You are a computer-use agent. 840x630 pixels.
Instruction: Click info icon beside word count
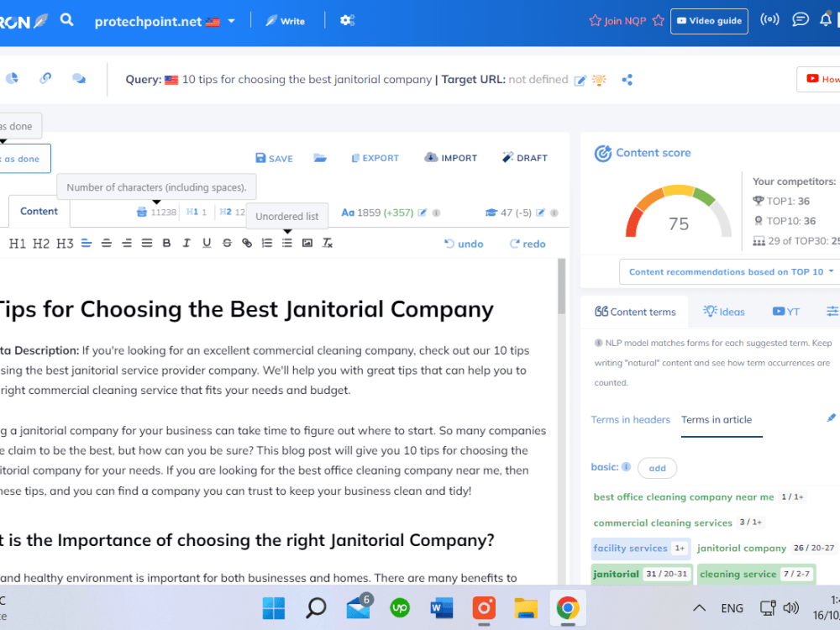point(437,213)
